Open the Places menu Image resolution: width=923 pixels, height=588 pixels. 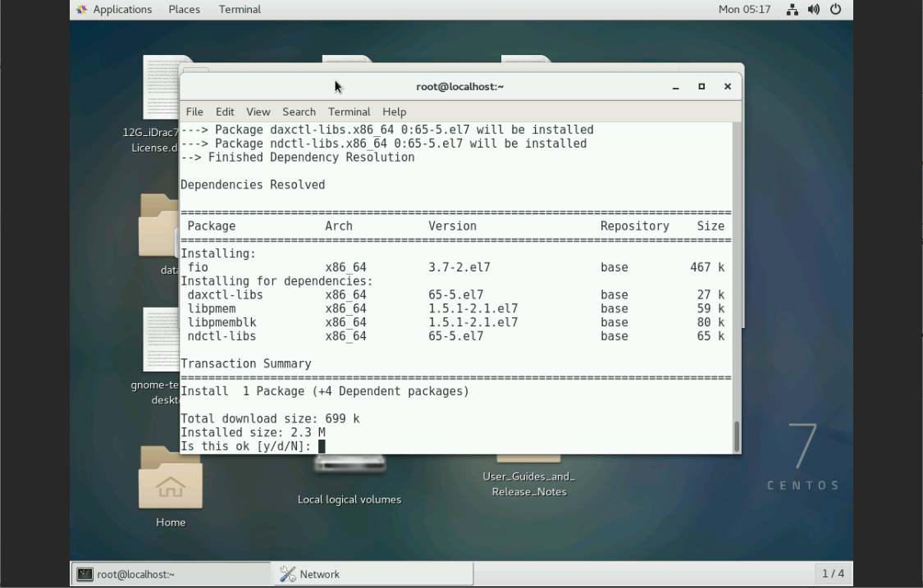[185, 9]
